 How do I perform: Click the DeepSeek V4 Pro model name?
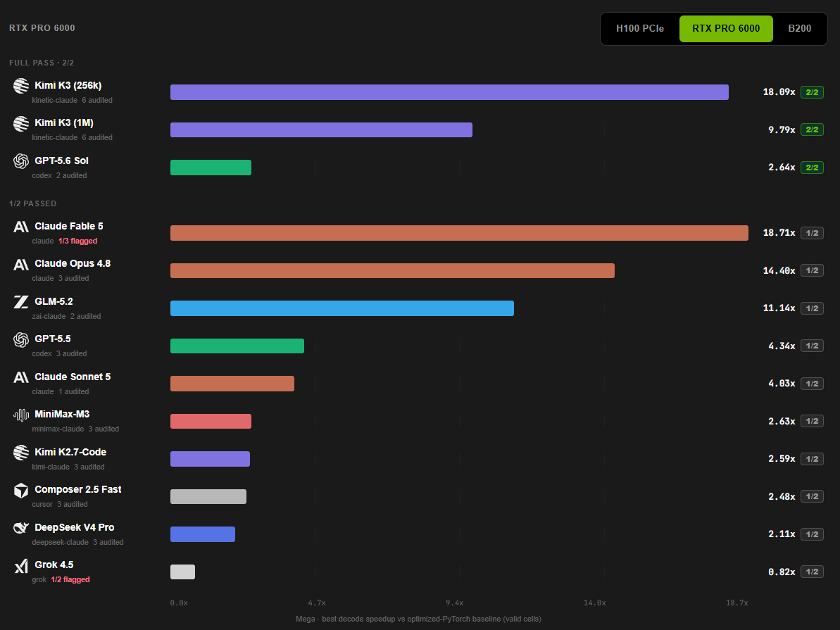pyautogui.click(x=75, y=528)
